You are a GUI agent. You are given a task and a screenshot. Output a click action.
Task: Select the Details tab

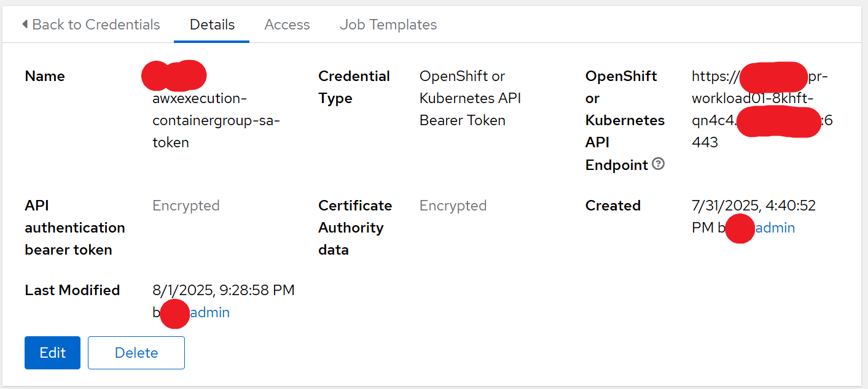(212, 25)
